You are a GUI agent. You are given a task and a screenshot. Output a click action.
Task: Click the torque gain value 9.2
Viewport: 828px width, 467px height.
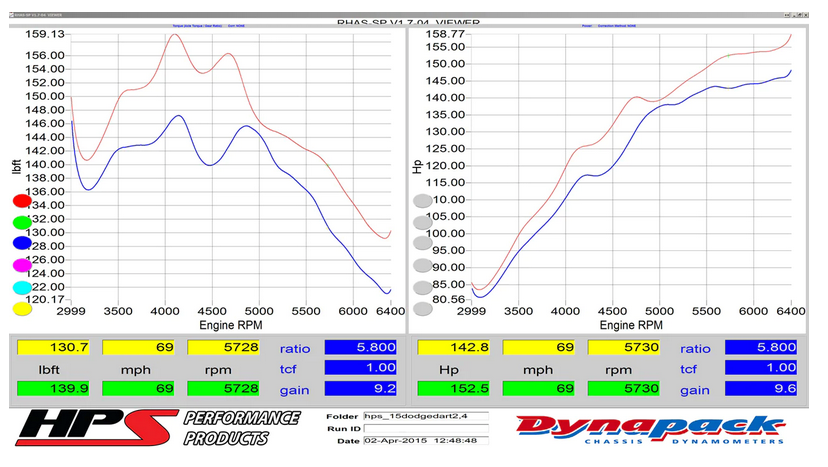coord(362,388)
